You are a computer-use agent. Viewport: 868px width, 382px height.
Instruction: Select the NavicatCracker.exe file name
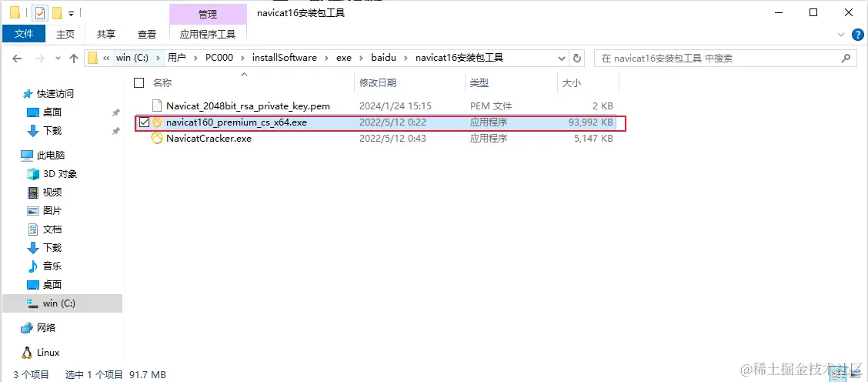[209, 139]
